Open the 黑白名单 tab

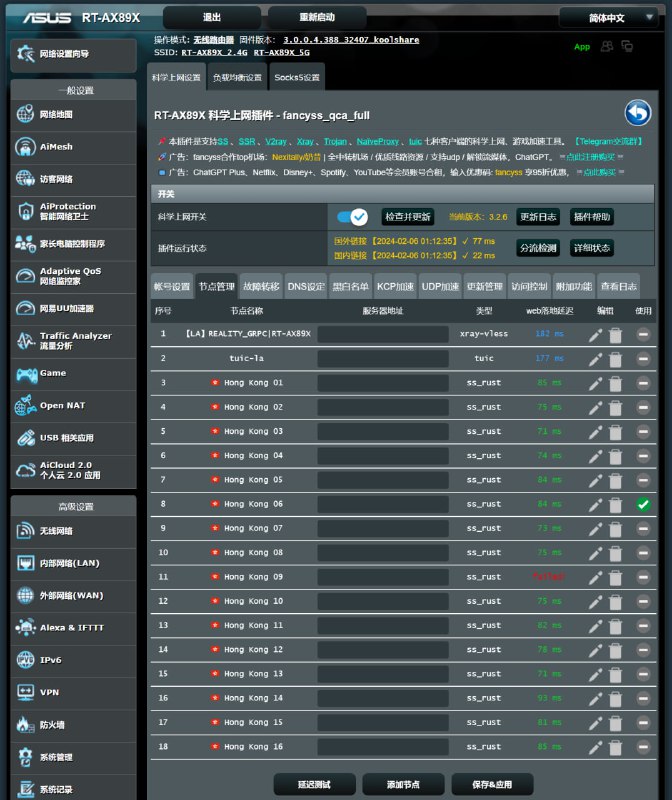(x=351, y=287)
